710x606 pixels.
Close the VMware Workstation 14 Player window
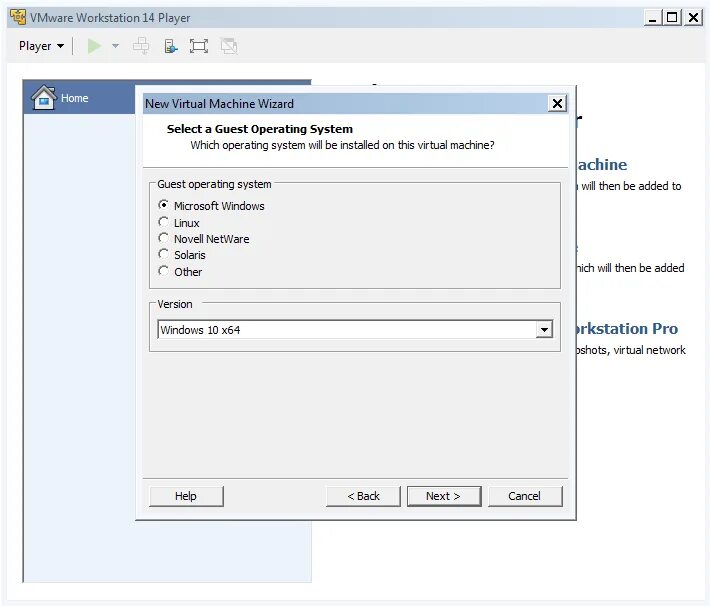(693, 18)
